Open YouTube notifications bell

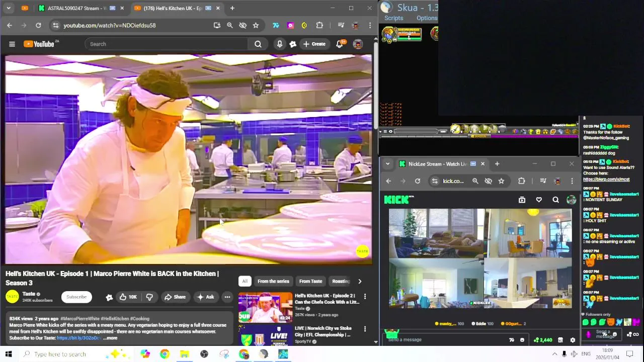pos(340,44)
